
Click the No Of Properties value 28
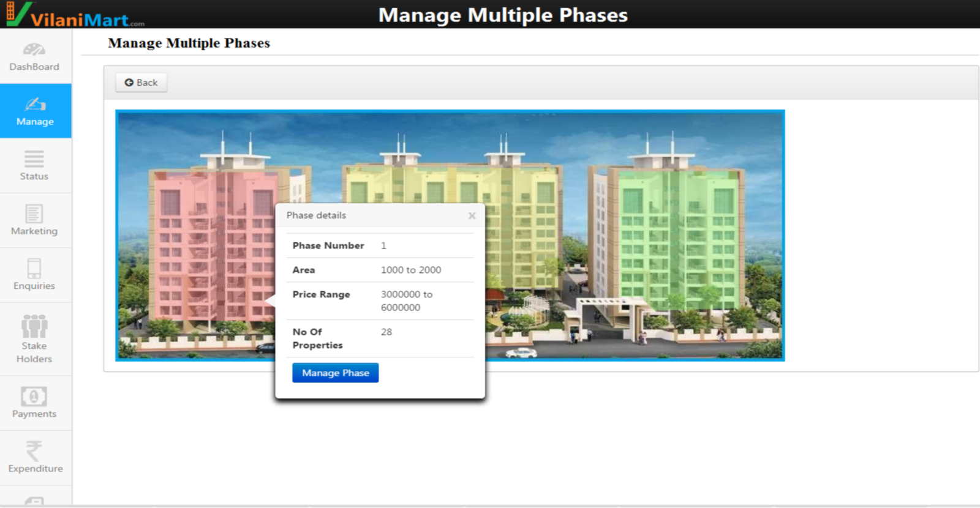(386, 332)
